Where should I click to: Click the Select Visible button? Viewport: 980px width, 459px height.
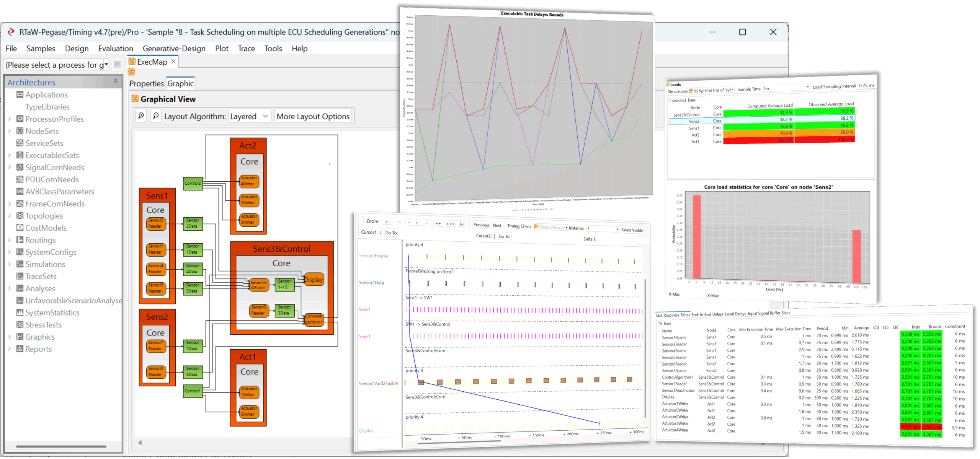pyautogui.click(x=632, y=230)
